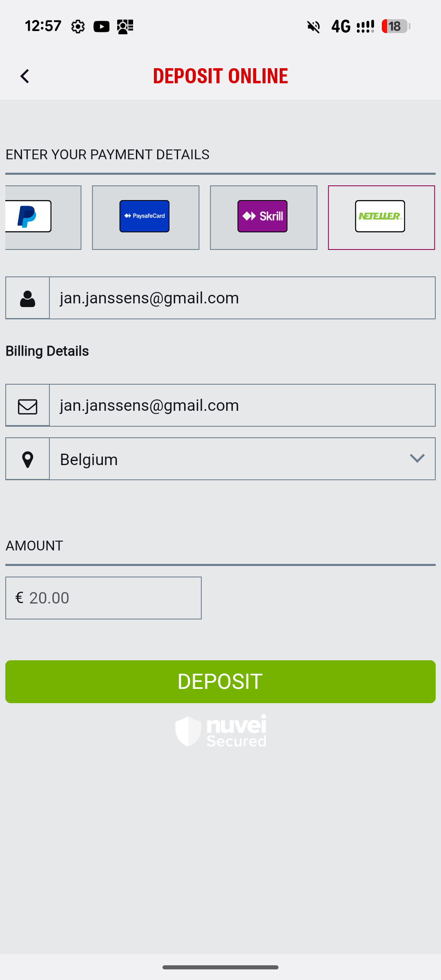Tap the bottom home gesture bar

click(x=220, y=967)
